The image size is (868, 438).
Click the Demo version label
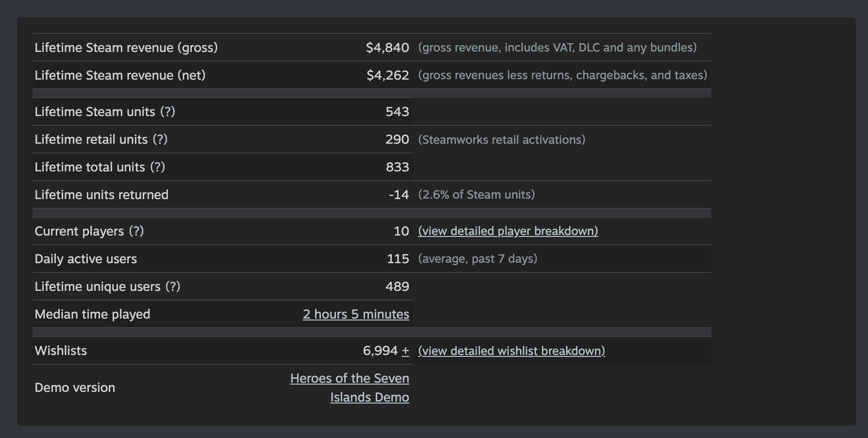click(75, 387)
